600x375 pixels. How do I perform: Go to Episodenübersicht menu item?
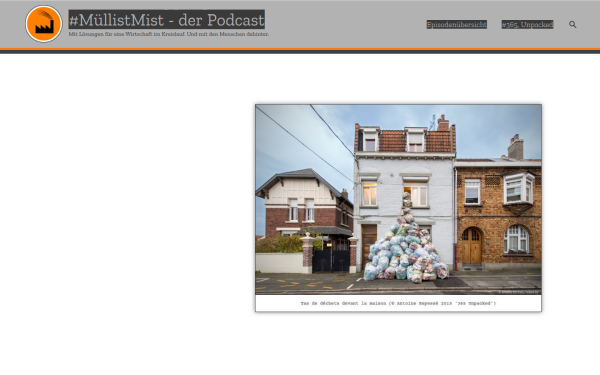pyautogui.click(x=457, y=24)
